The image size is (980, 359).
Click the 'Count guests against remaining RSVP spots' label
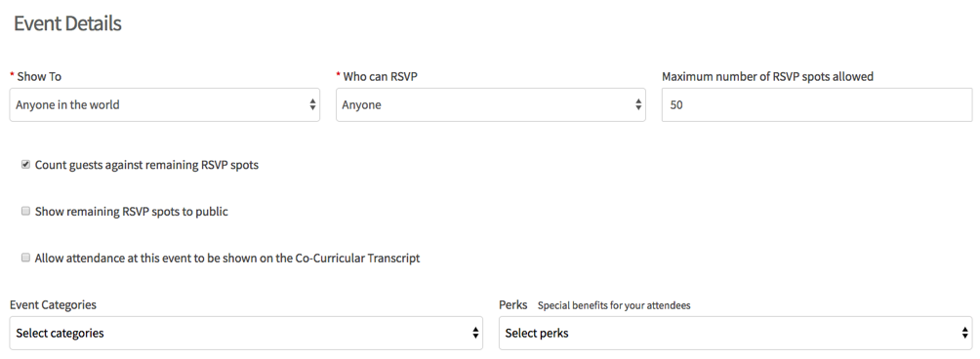pyautogui.click(x=146, y=166)
